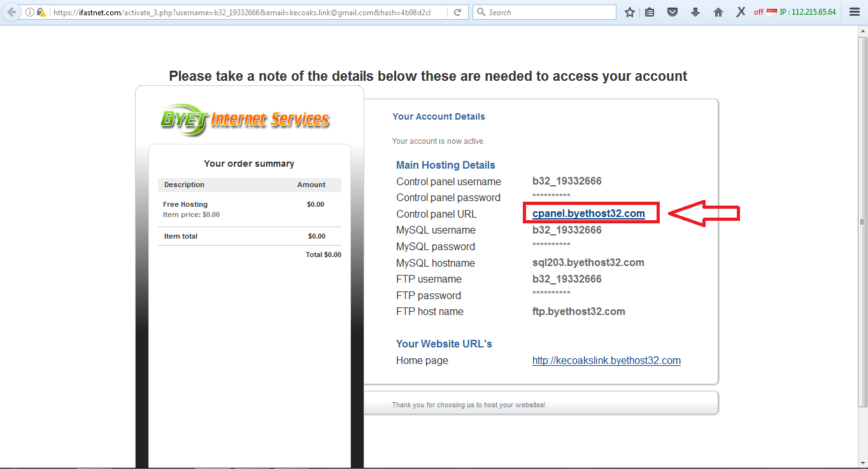Viewport: 868px width, 469px height.
Task: Open the bookmarks sidebar icon
Action: [x=649, y=11]
